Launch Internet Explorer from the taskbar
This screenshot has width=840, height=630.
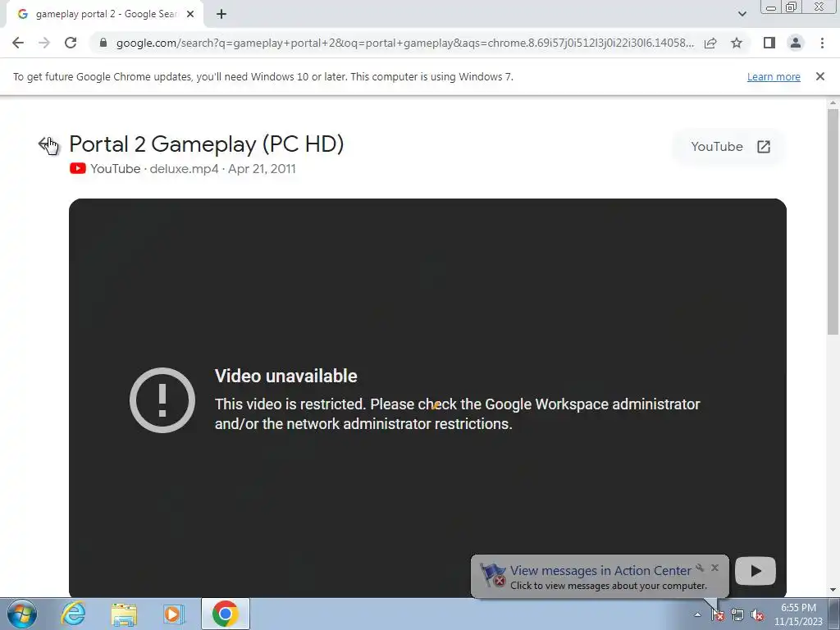pos(73,614)
